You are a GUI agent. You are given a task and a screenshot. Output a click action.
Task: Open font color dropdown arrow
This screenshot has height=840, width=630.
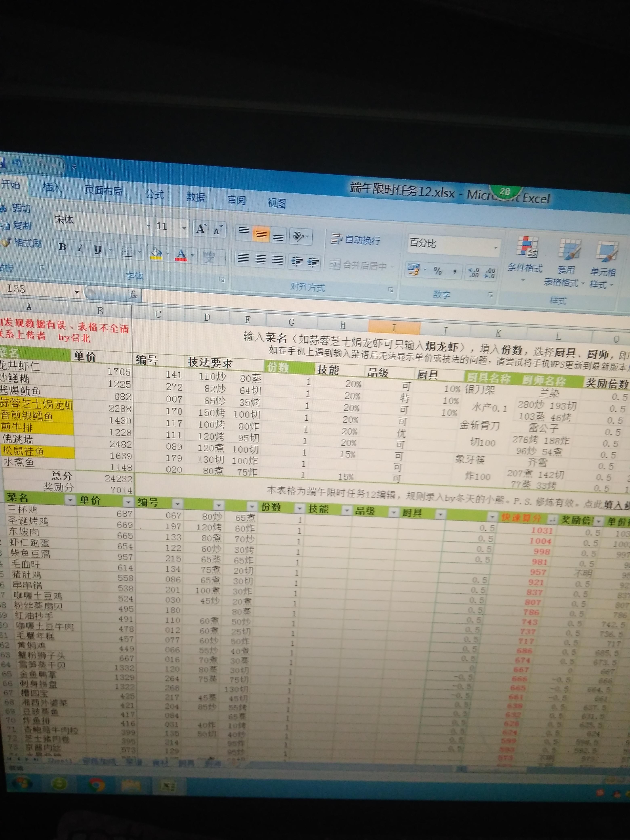click(192, 255)
